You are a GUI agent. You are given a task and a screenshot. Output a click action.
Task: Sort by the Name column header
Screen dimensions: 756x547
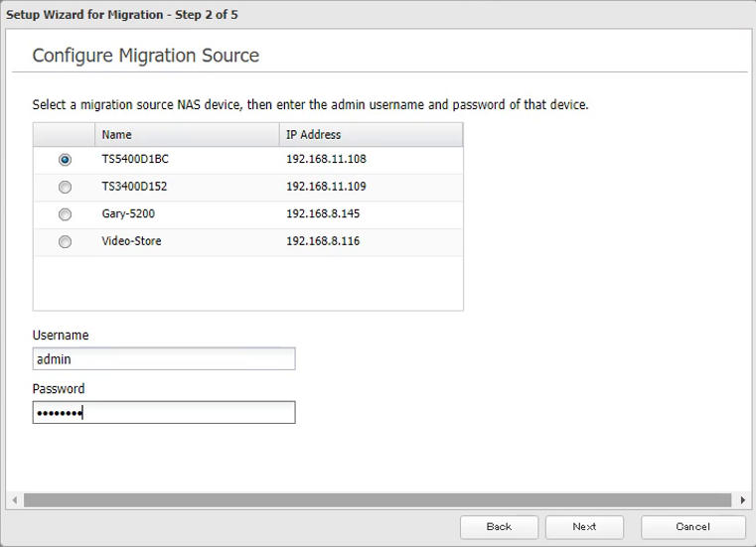pos(187,135)
